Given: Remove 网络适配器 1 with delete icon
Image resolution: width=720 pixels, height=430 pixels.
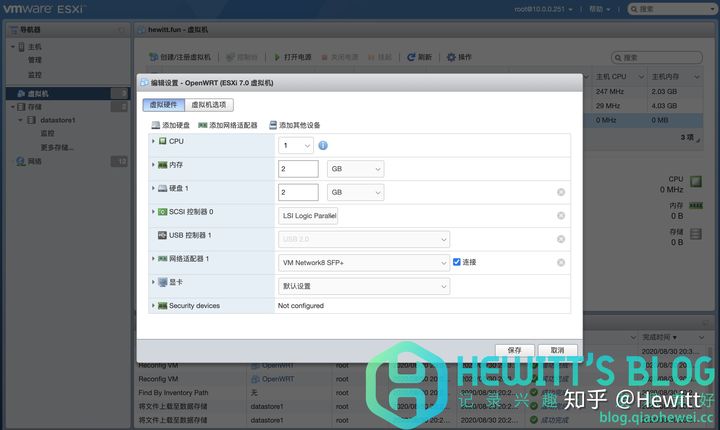Looking at the screenshot, I should tap(561, 262).
